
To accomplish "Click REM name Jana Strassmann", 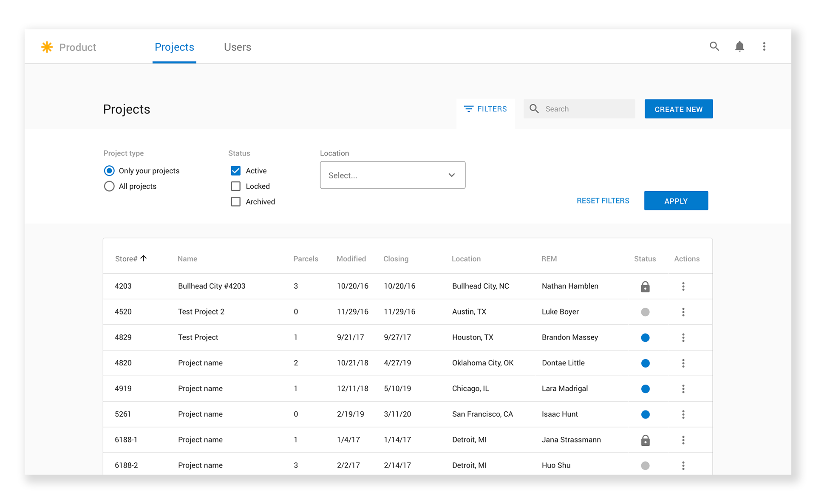I will [x=571, y=439].
